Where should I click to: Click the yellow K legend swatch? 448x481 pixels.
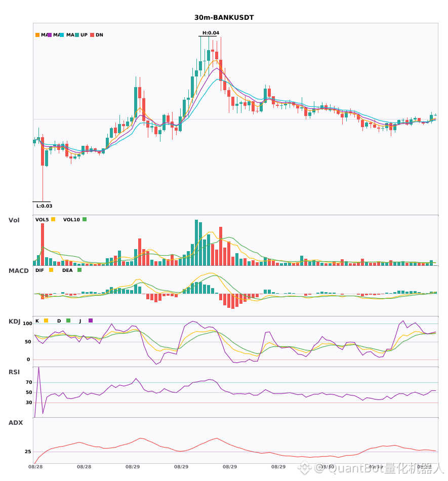click(x=46, y=320)
